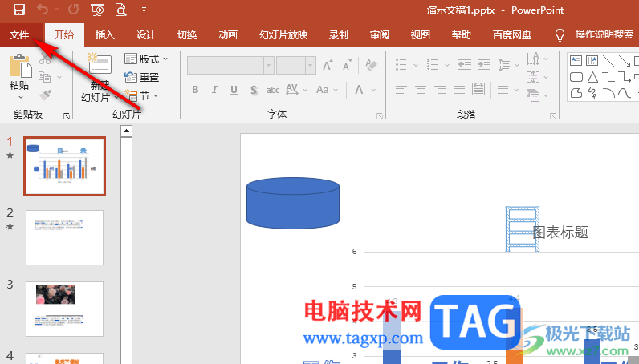Screen dimensions: 639x364
Task: Open the 设计 tab
Action: [x=146, y=35]
